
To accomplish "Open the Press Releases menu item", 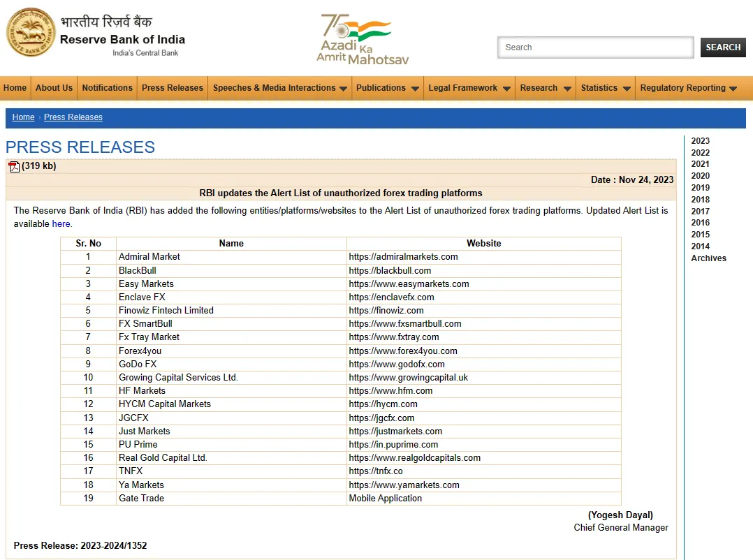I will coord(173,88).
